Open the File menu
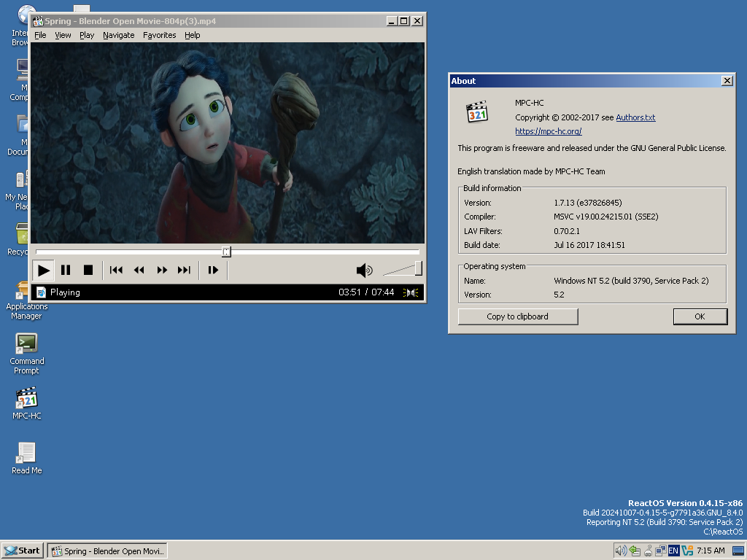Screen dimensions: 747x560 [x=40, y=35]
